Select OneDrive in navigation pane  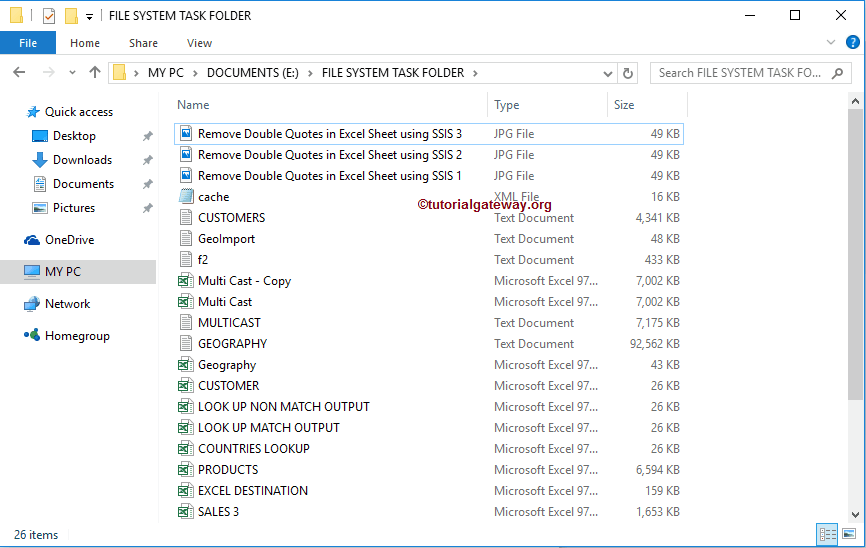[69, 240]
